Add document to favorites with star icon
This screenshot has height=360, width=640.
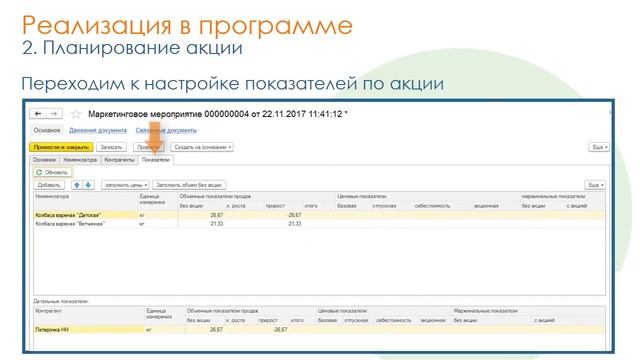point(76,114)
